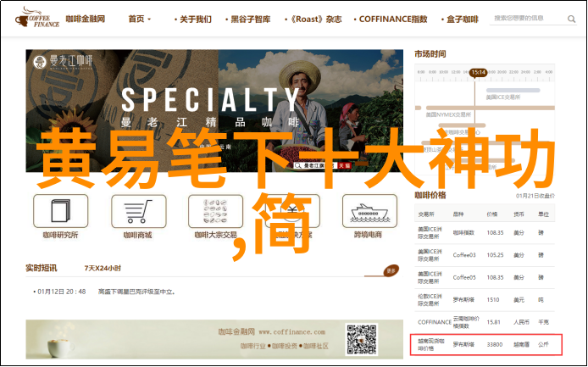Viewport: 588px width, 367px height.
Task: Click the 单位 column header
Action: coord(543,214)
